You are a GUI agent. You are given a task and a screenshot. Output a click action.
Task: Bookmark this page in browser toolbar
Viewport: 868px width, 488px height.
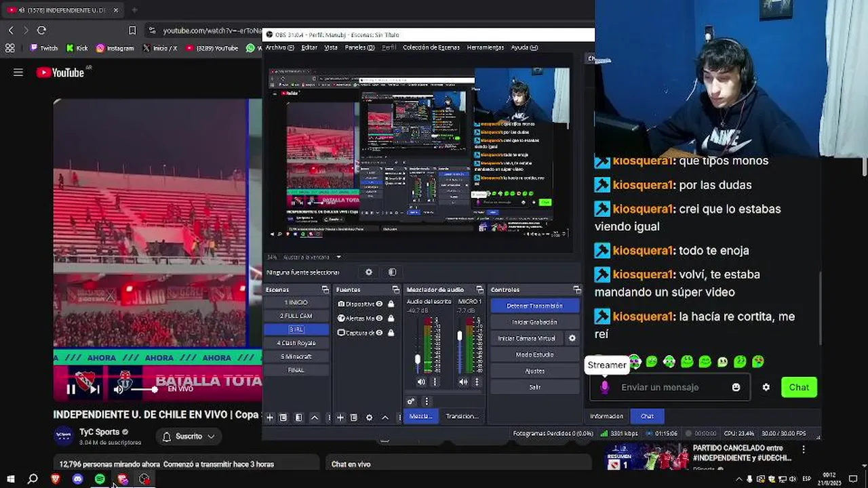[x=132, y=30]
